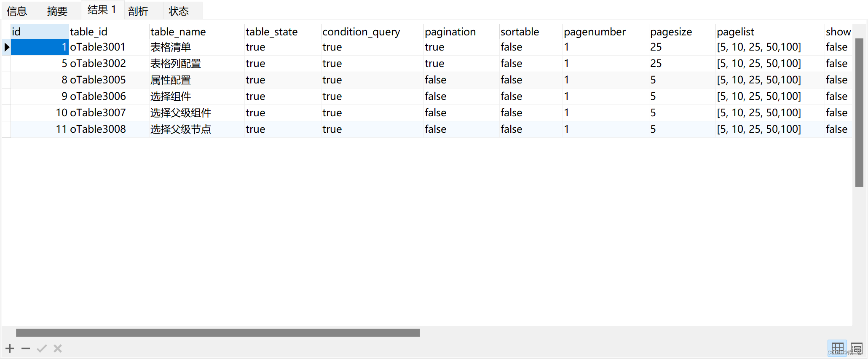Select cell oTable3001
This screenshot has width=868, height=359.
(109, 47)
